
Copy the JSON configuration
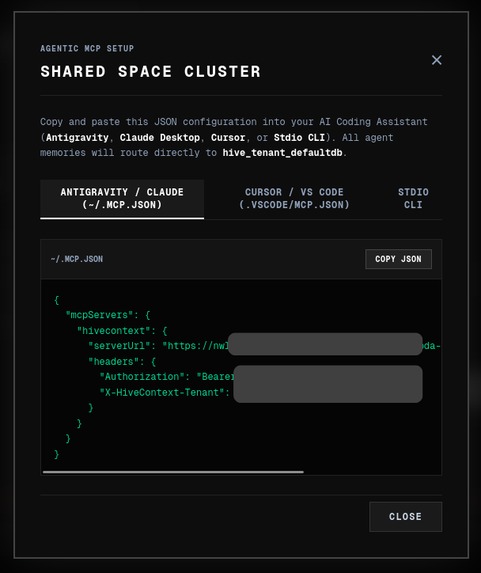tap(398, 259)
